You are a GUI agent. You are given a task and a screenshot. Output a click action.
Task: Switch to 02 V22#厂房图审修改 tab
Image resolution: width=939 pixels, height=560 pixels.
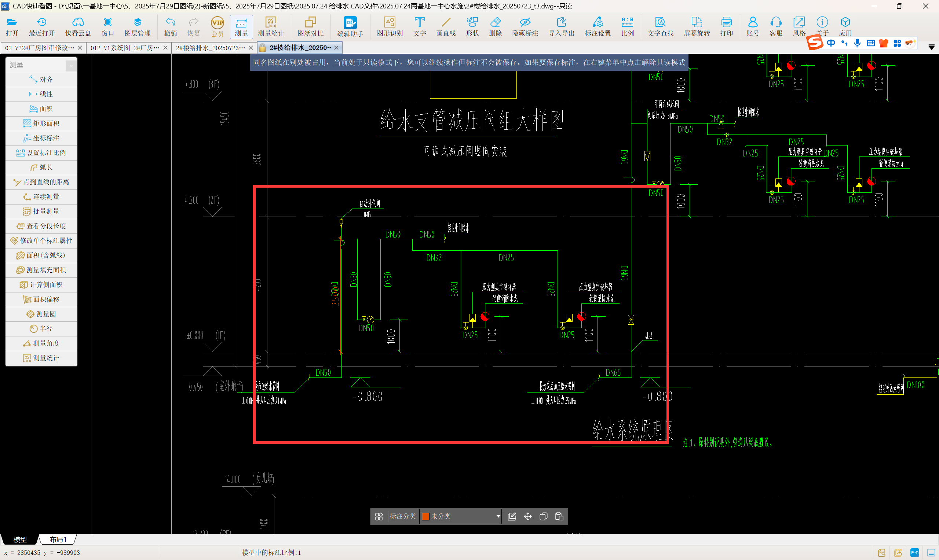pyautogui.click(x=39, y=48)
